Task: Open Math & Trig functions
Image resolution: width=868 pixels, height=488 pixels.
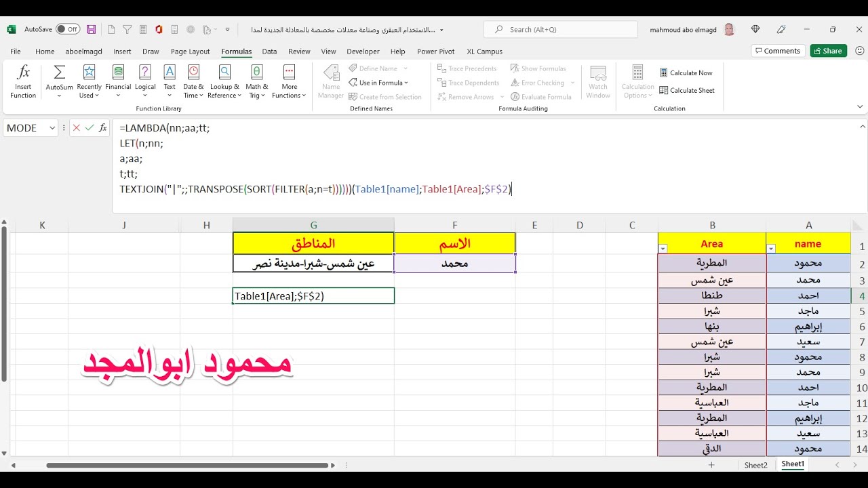Action: [x=257, y=82]
